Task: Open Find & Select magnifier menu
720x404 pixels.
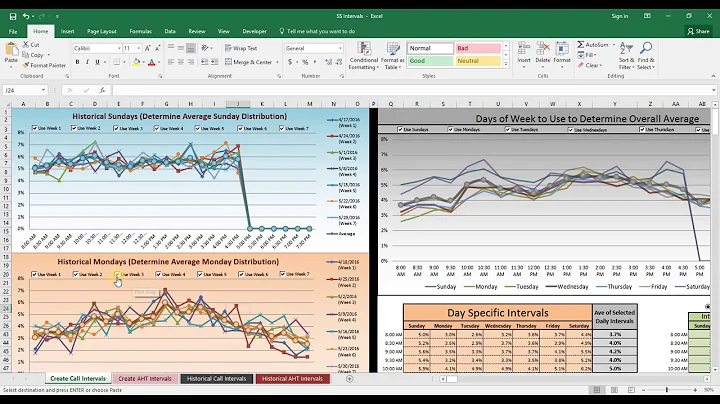Action: click(x=646, y=56)
